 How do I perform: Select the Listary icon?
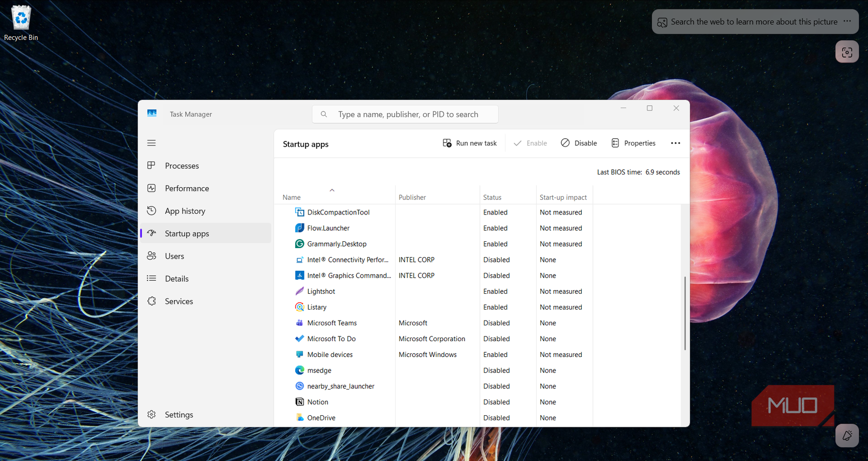pos(299,307)
